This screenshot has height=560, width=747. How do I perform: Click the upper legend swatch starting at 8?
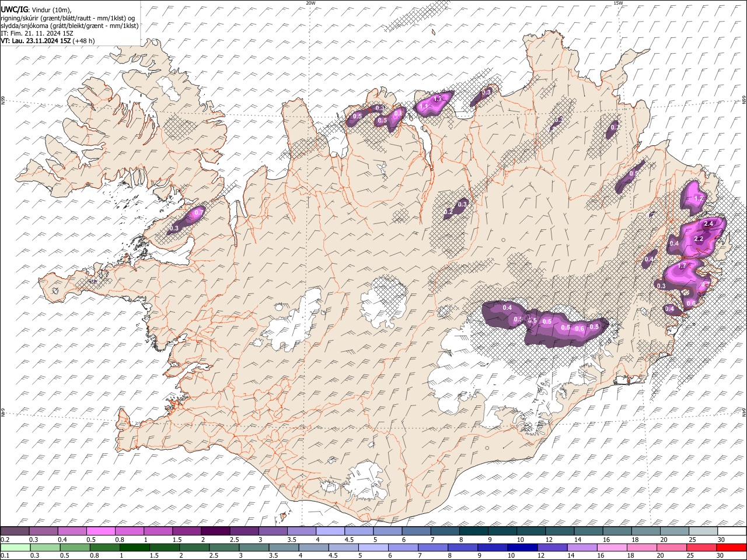pyautogui.click(x=474, y=531)
